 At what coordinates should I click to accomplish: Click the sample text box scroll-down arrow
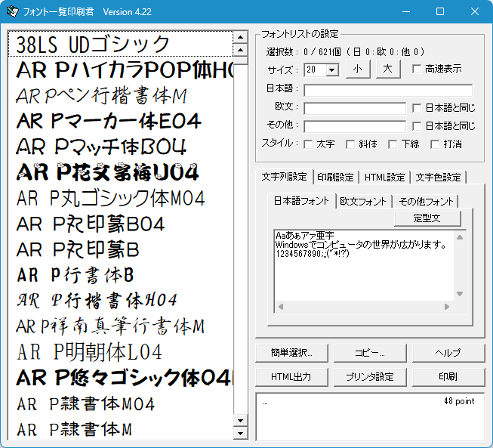460,294
